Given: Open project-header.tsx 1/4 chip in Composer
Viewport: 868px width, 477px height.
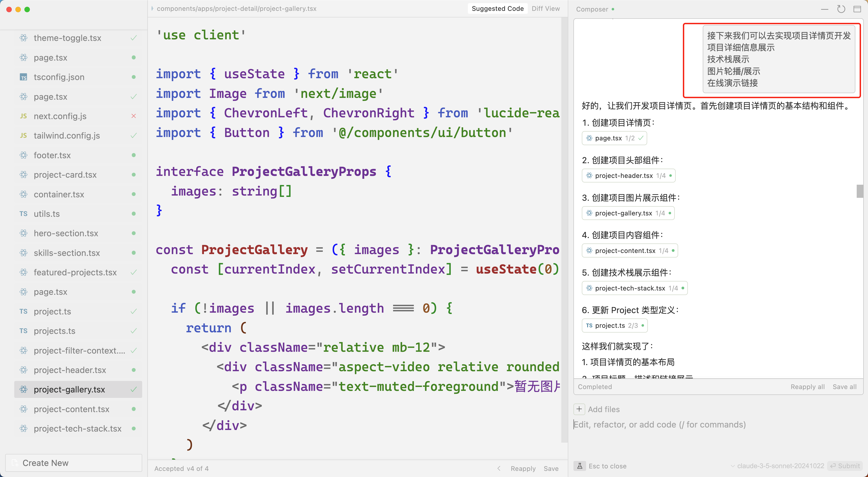Looking at the screenshot, I should tap(628, 176).
